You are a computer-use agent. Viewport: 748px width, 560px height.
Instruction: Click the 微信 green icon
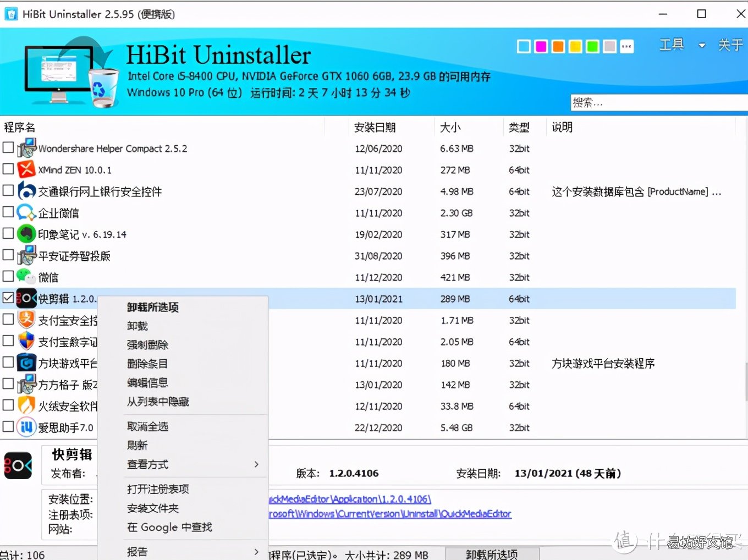26,276
